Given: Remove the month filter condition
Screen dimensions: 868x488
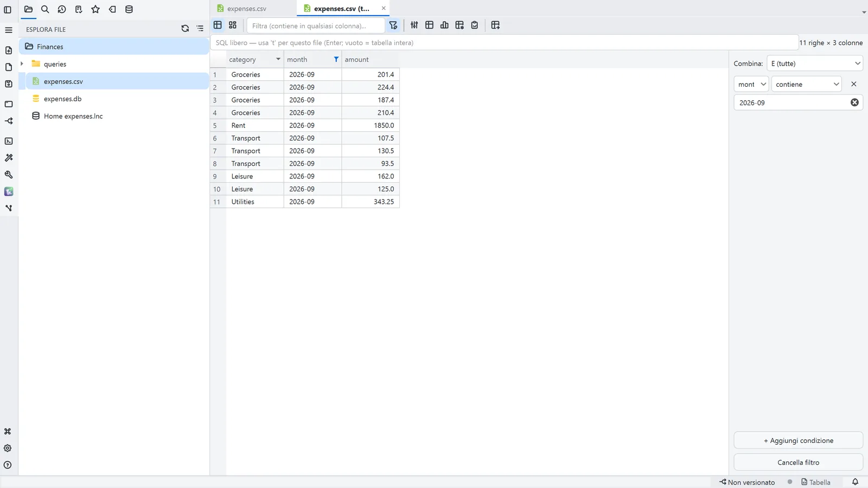Looking at the screenshot, I should (854, 84).
